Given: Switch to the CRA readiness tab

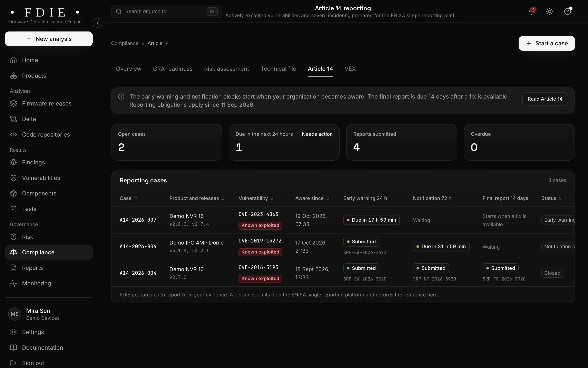Looking at the screenshot, I should click(173, 69).
